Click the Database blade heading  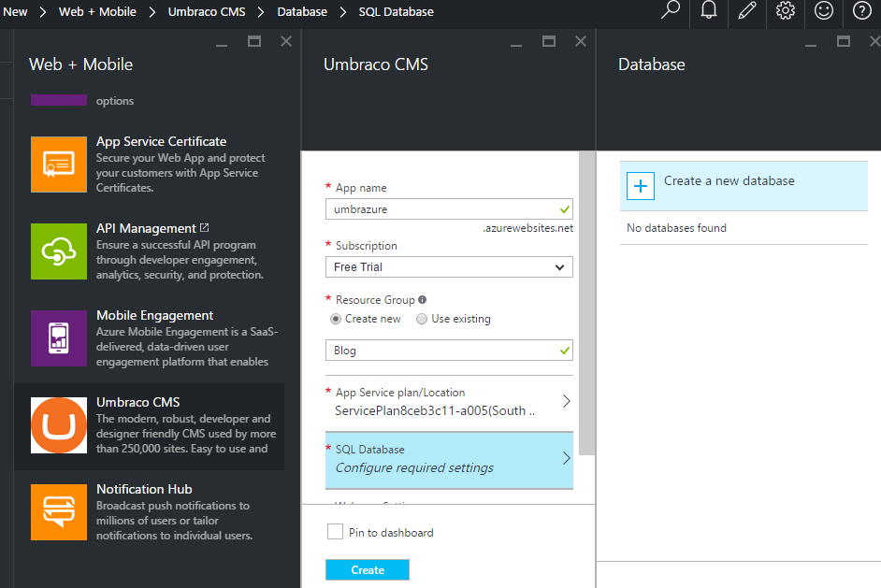click(652, 65)
